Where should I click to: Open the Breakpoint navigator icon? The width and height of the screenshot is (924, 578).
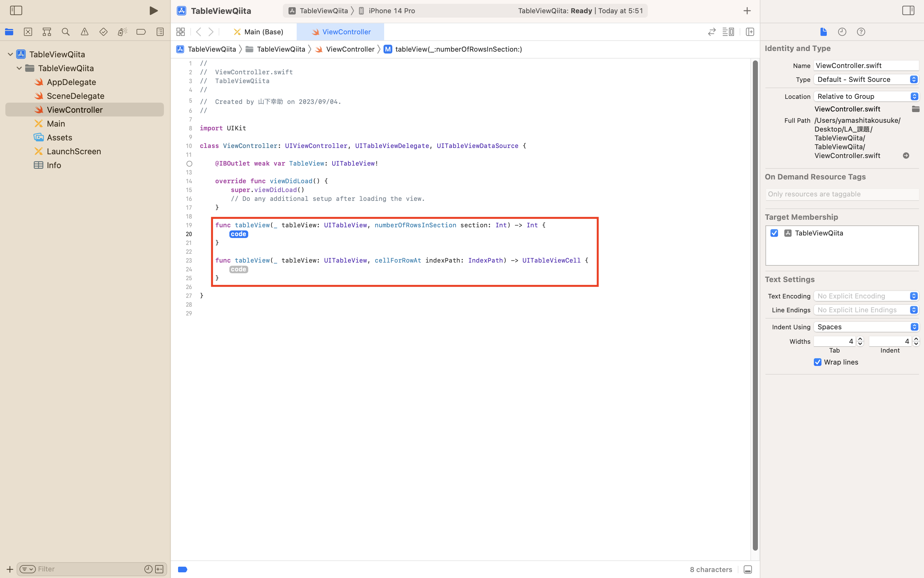[141, 32]
